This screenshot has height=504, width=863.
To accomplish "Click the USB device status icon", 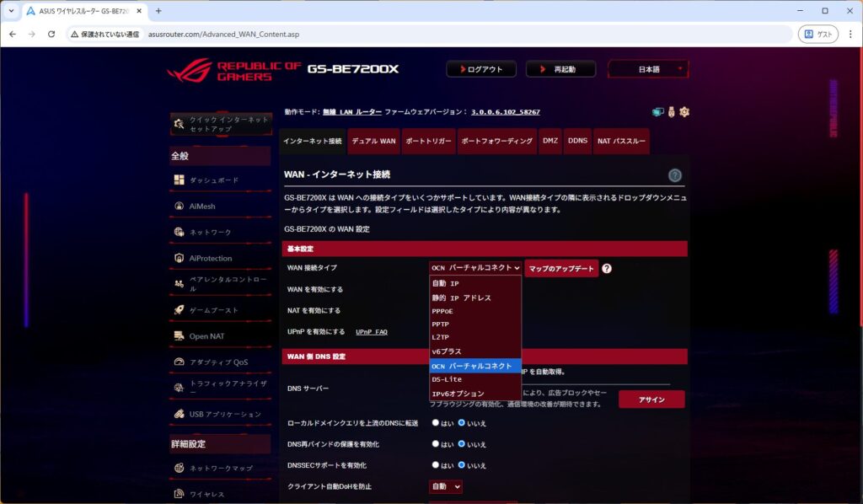I will [671, 112].
